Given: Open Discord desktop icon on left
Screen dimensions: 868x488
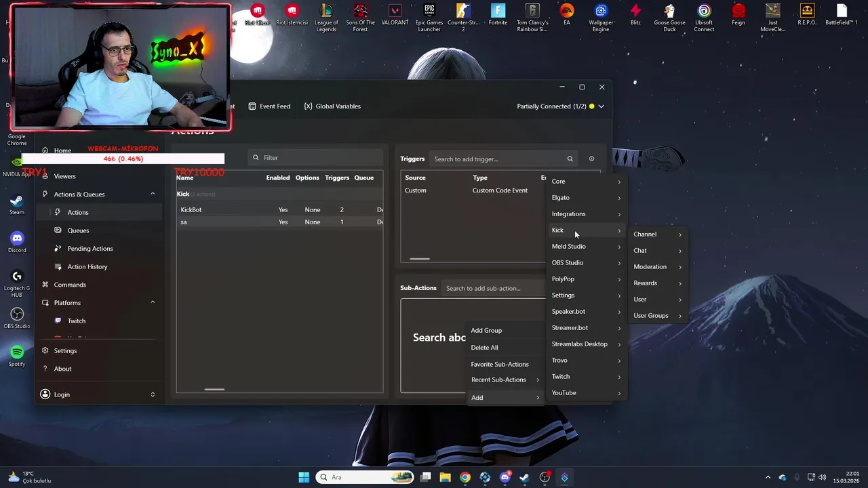Looking at the screenshot, I should tap(17, 243).
